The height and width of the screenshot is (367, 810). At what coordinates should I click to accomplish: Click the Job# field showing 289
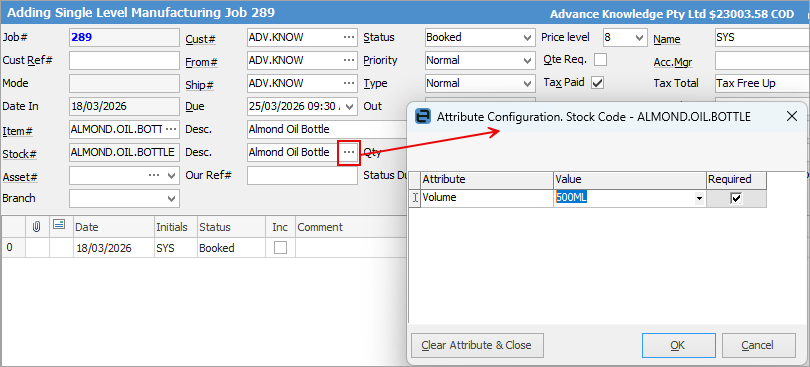(x=124, y=37)
